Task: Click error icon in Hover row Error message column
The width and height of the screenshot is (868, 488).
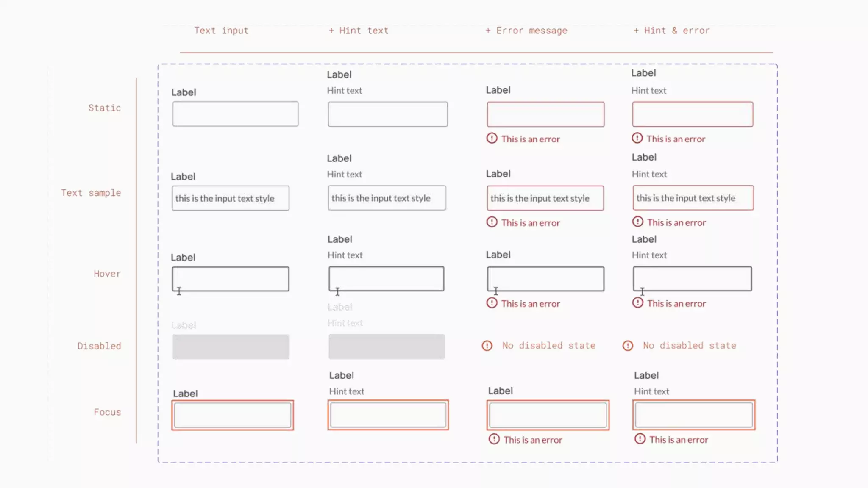Action: 492,303
